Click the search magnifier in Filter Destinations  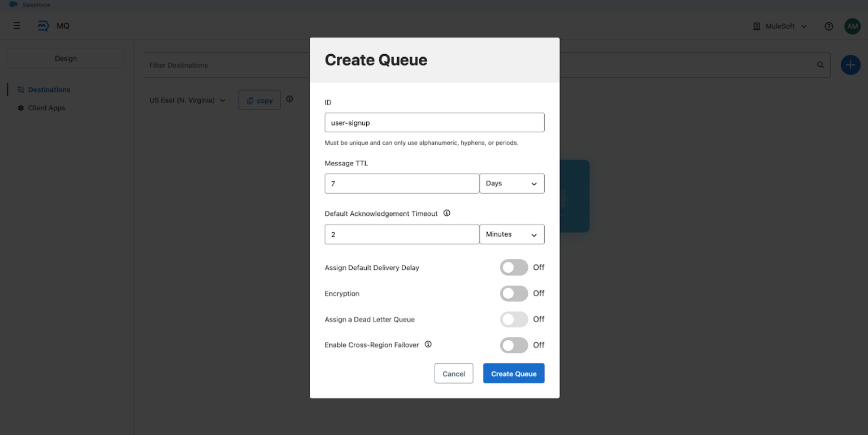pos(821,65)
